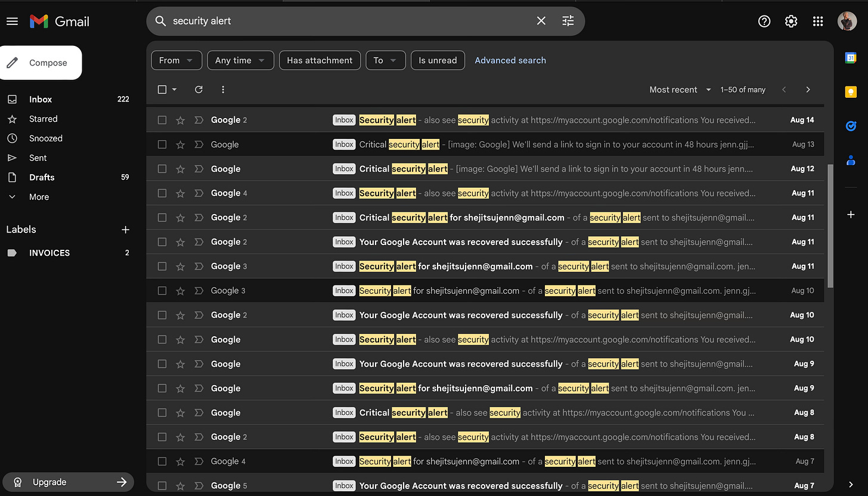Expand More in the left sidebar
868x496 pixels.
[x=39, y=197]
